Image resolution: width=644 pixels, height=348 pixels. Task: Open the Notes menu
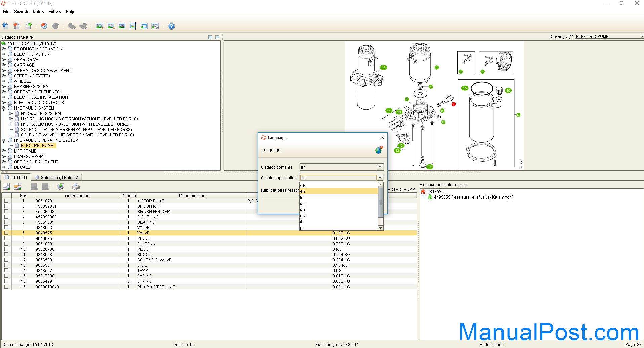pyautogui.click(x=38, y=11)
